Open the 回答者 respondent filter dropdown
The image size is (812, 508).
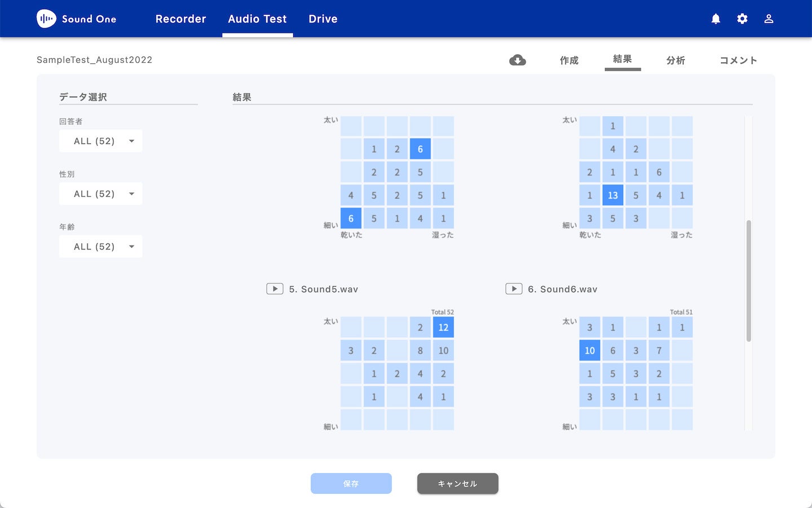pyautogui.click(x=100, y=141)
